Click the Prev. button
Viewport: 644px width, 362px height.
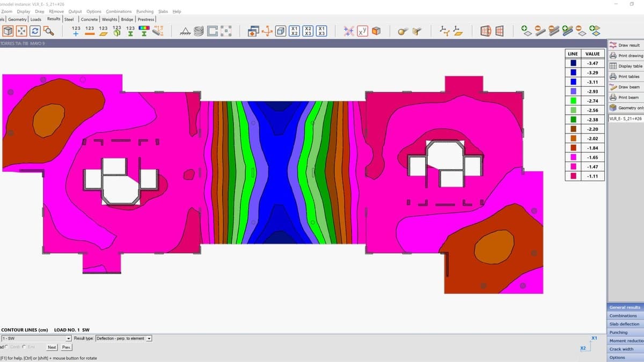point(67,348)
